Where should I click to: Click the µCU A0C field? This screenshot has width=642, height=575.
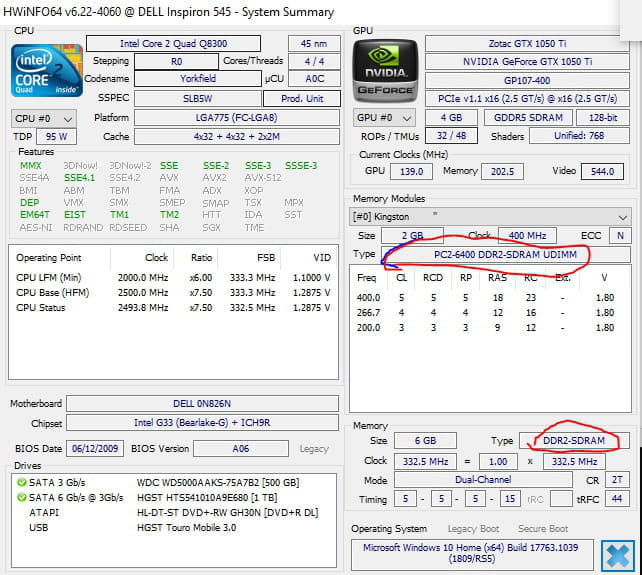(314, 78)
